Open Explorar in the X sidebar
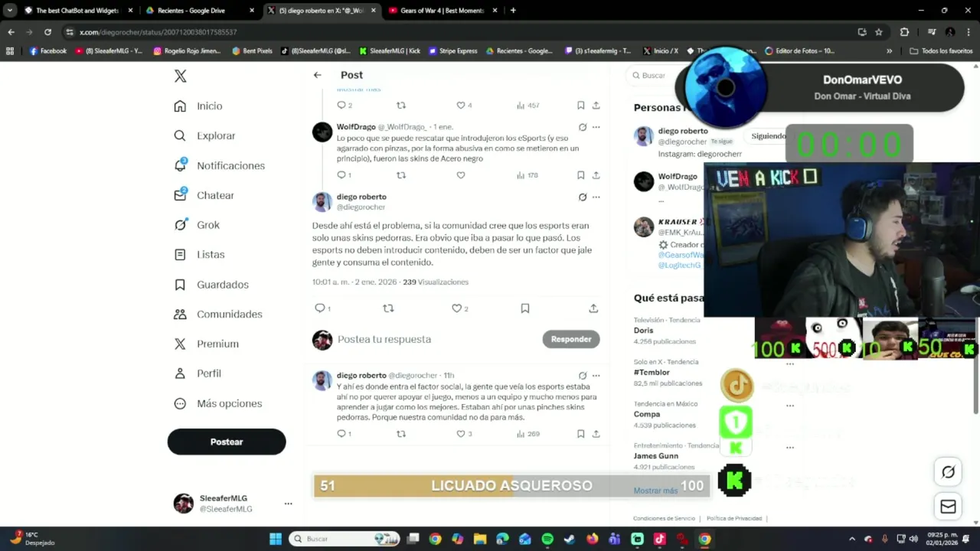Screen dimensions: 980x551 click(x=204, y=135)
